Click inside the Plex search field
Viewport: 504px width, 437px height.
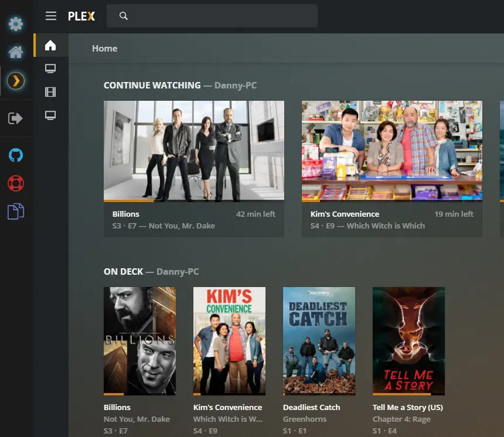tap(212, 16)
